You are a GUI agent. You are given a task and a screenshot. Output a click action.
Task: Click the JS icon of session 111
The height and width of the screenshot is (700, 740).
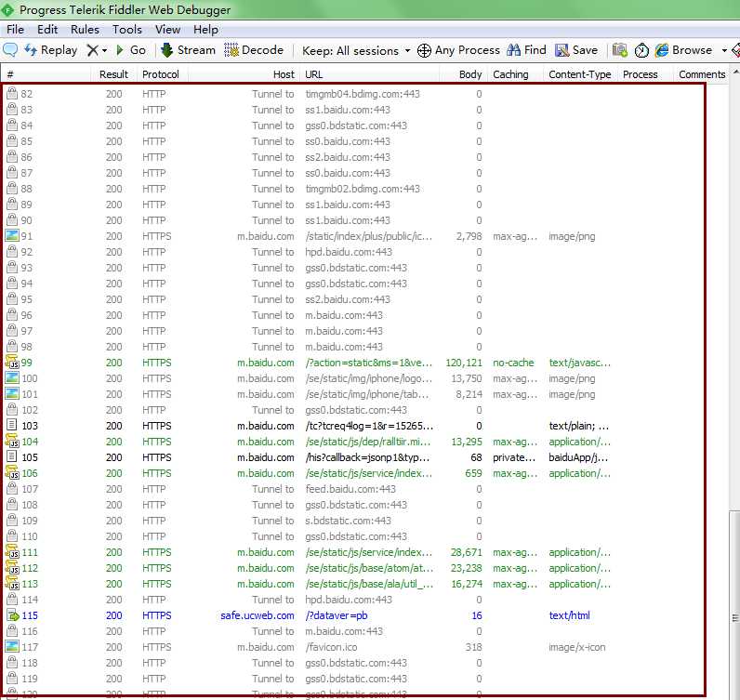12,551
